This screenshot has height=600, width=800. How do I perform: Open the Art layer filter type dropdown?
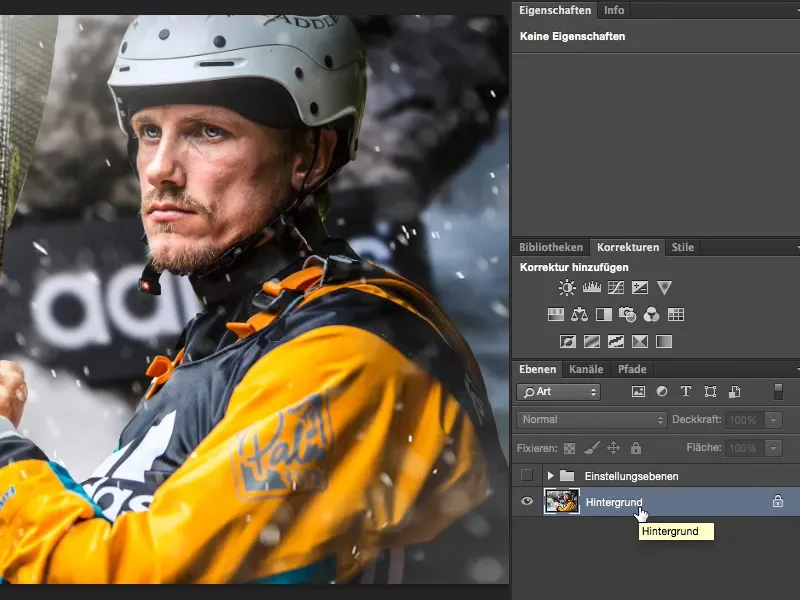click(559, 392)
